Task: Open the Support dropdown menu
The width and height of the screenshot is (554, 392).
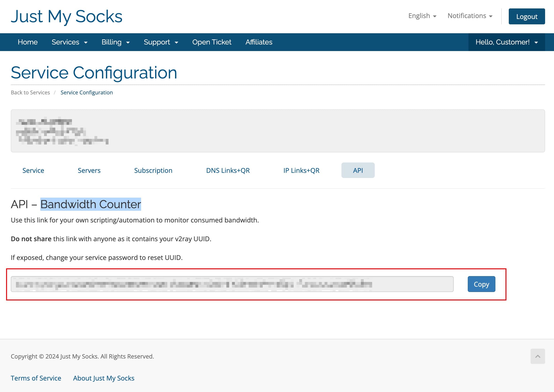Action: [161, 42]
